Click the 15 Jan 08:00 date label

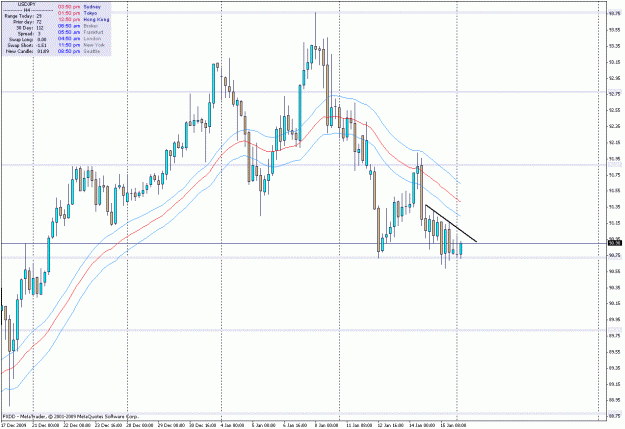[x=453, y=425]
